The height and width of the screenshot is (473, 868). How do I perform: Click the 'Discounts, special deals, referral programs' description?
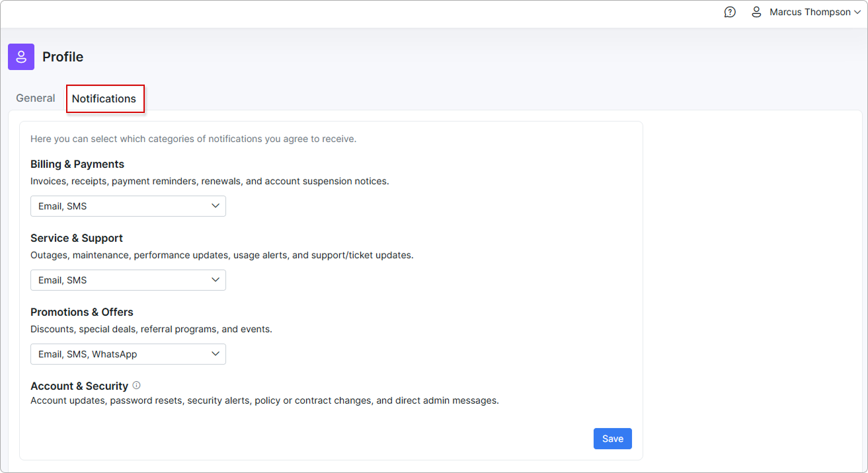[x=151, y=329]
